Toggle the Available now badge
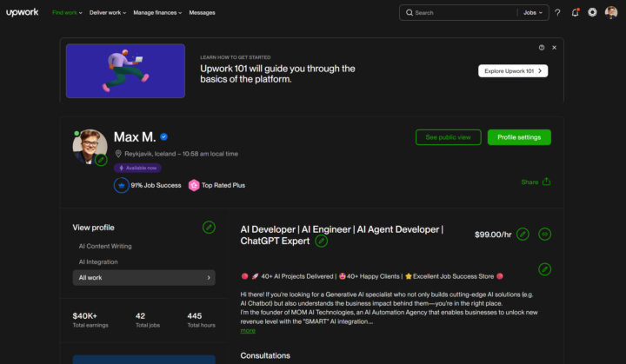The width and height of the screenshot is (626, 364). coord(137,168)
